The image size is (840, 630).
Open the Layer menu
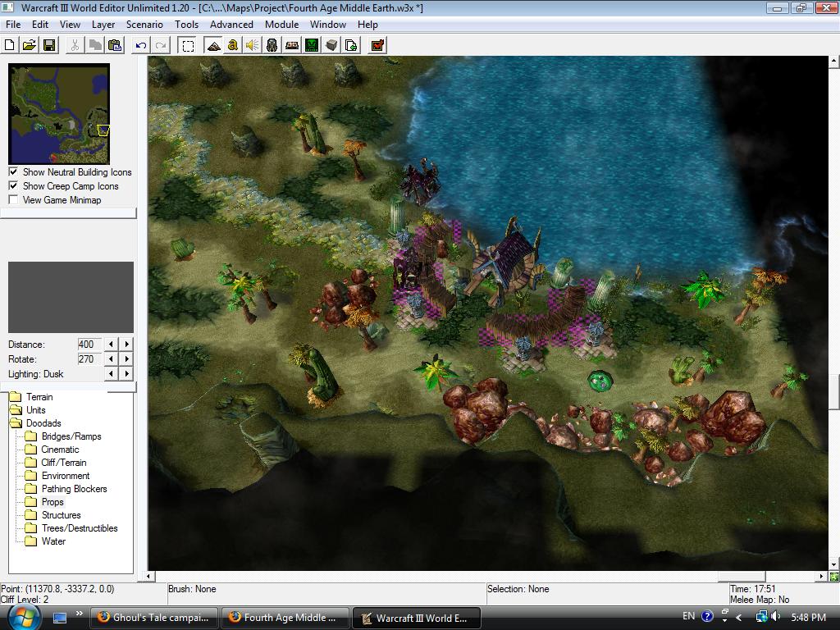click(x=103, y=25)
